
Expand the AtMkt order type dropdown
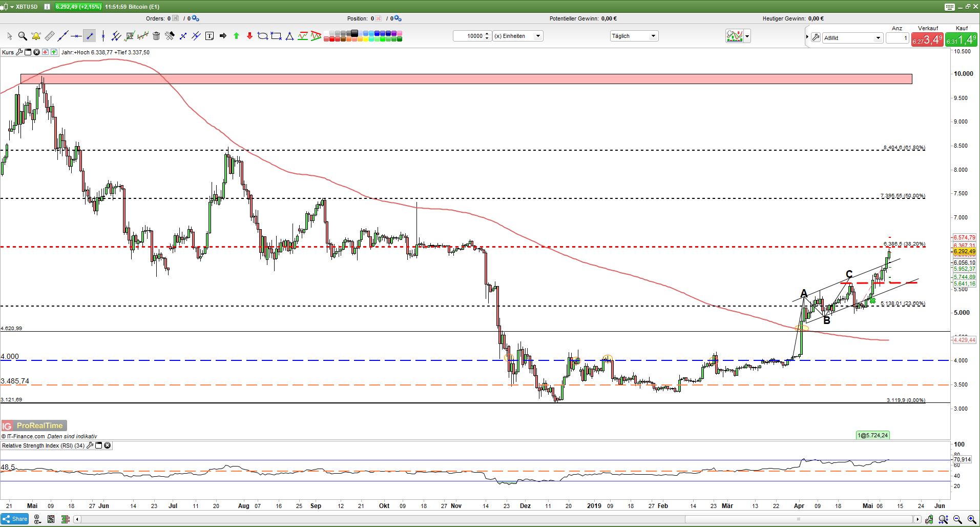(x=878, y=38)
